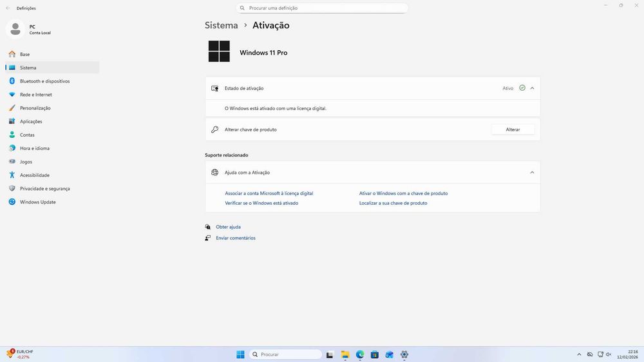Open Ativar o Windows com a chave de produto
644x362 pixels.
point(403,193)
